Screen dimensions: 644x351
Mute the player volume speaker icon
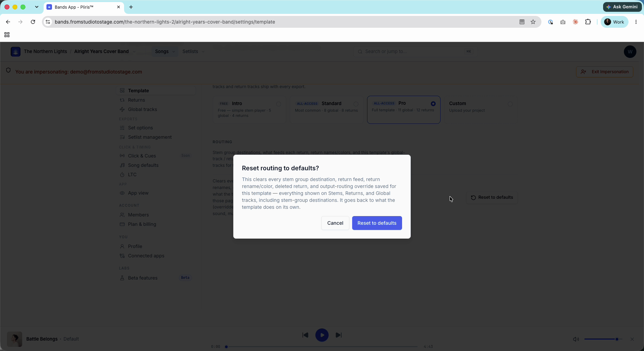pyautogui.click(x=576, y=339)
